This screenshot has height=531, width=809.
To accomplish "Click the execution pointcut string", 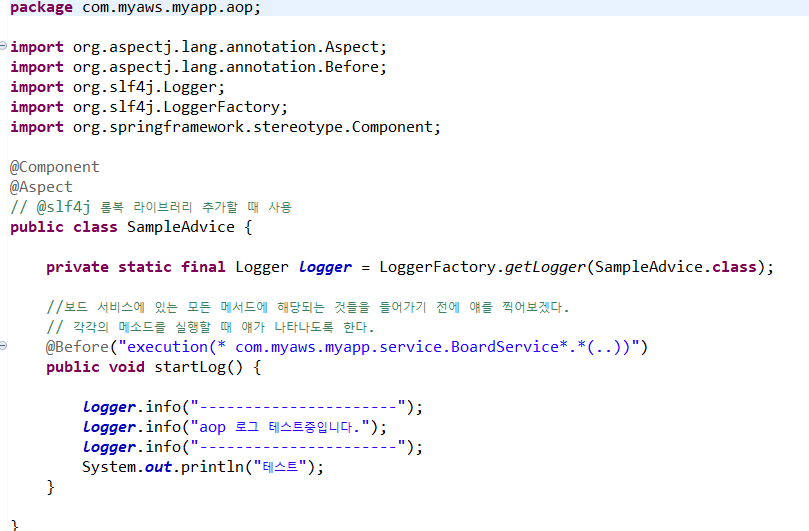I will (x=379, y=347).
